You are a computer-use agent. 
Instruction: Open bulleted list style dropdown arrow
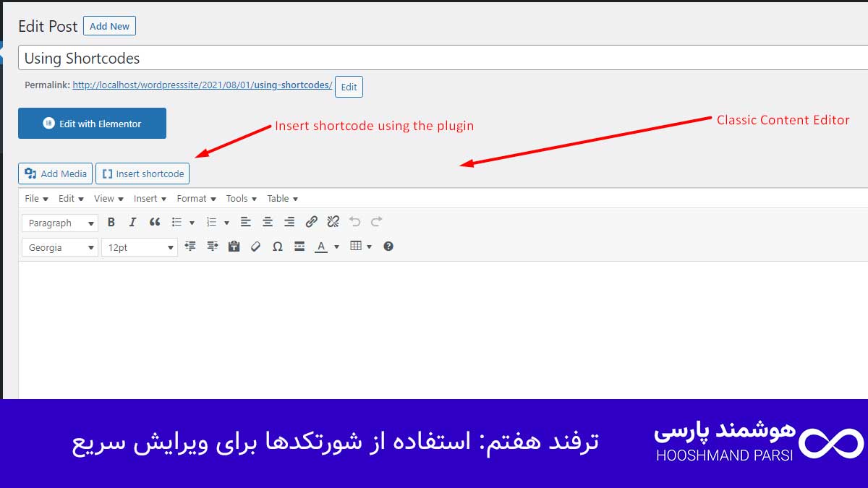coord(192,223)
